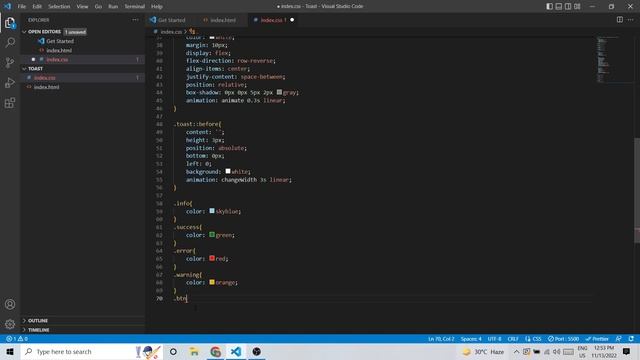Open the white background color swatch
The height and width of the screenshot is (360, 640).
228,171
